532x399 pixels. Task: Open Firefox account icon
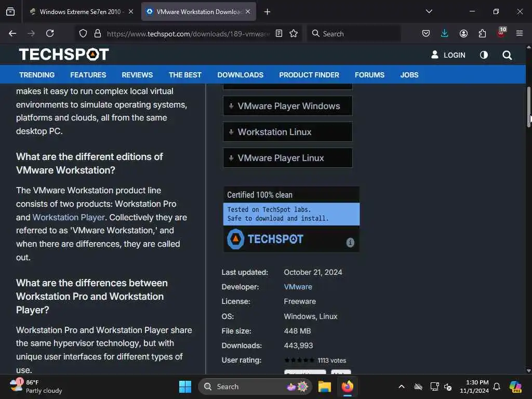[463, 33]
